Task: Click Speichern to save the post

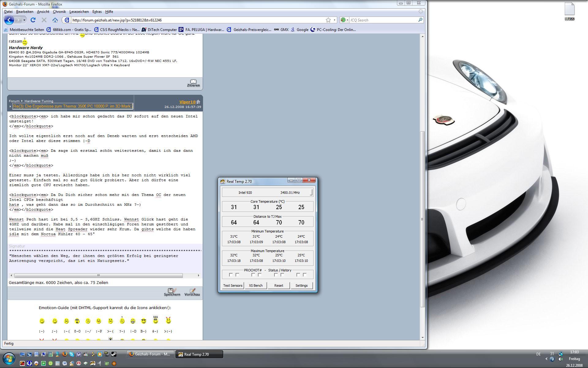Action: tap(172, 292)
